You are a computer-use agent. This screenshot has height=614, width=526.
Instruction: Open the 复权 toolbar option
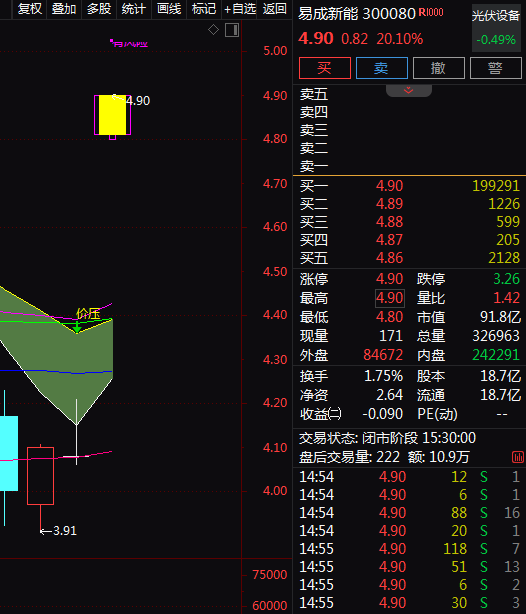(x=30, y=9)
